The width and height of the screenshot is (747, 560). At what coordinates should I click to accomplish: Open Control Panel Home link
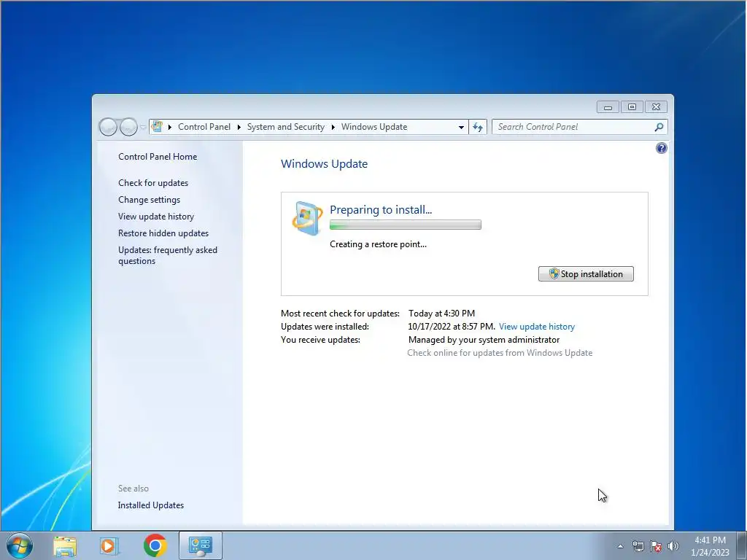click(158, 157)
